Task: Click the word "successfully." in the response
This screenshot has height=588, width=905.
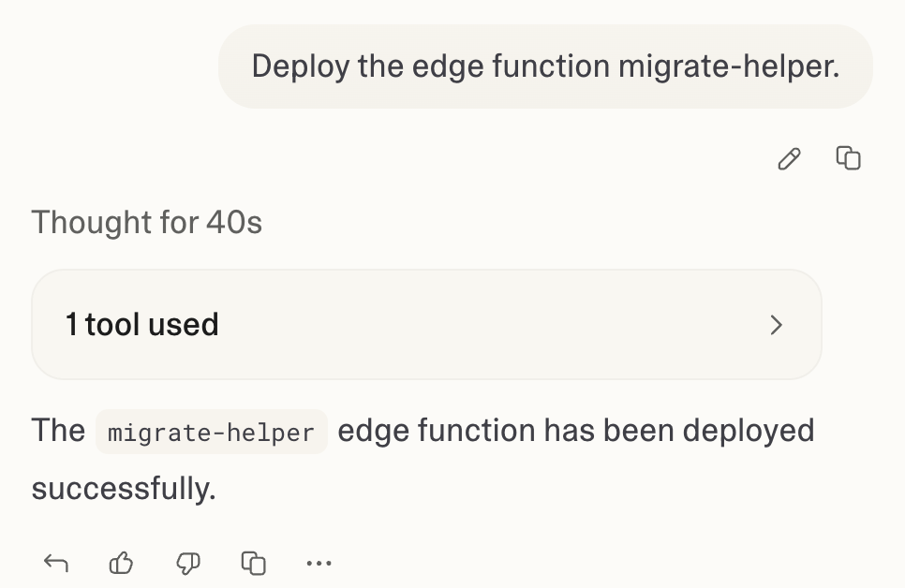Action: tap(124, 487)
